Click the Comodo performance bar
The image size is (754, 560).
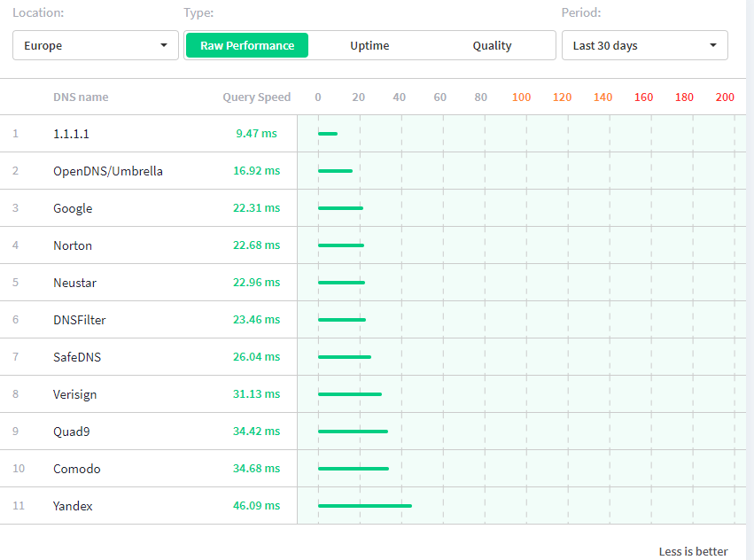pyautogui.click(x=354, y=469)
